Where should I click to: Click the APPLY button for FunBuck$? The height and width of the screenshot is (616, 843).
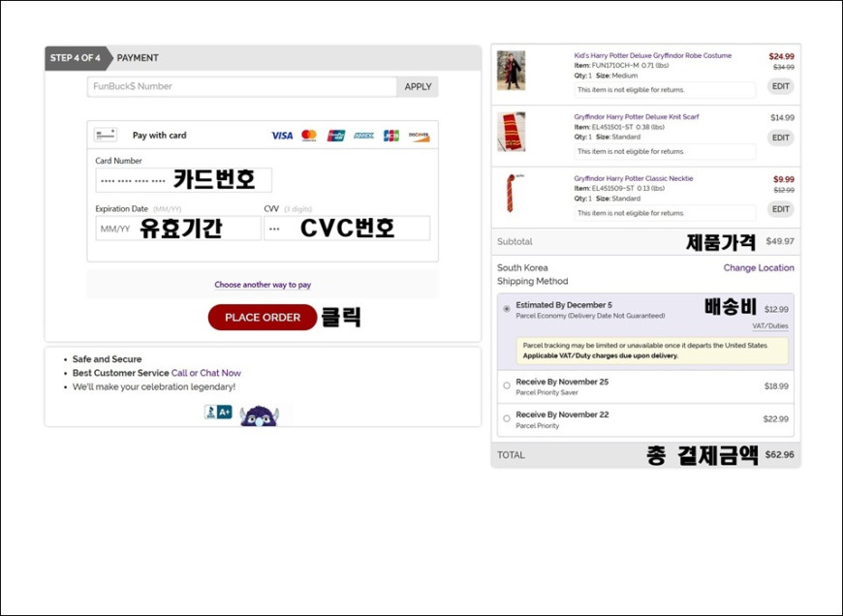tap(418, 86)
